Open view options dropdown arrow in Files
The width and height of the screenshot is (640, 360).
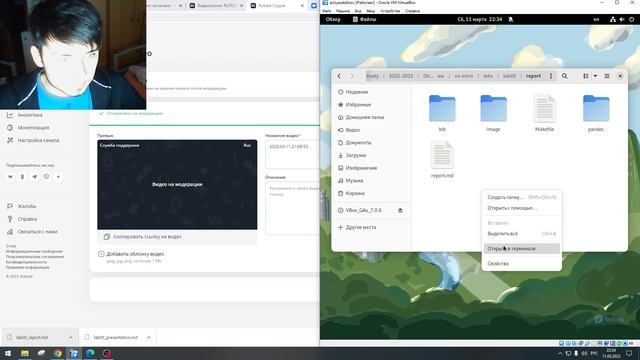pos(595,76)
